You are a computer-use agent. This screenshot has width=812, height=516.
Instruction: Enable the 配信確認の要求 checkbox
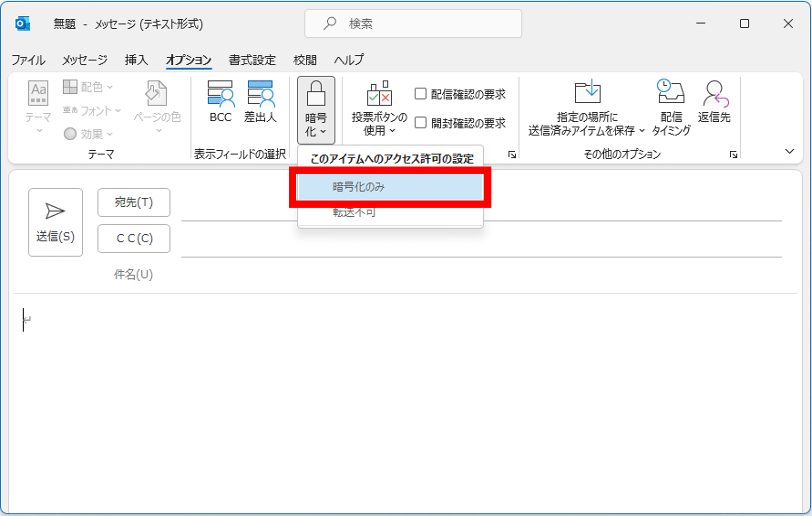point(421,95)
